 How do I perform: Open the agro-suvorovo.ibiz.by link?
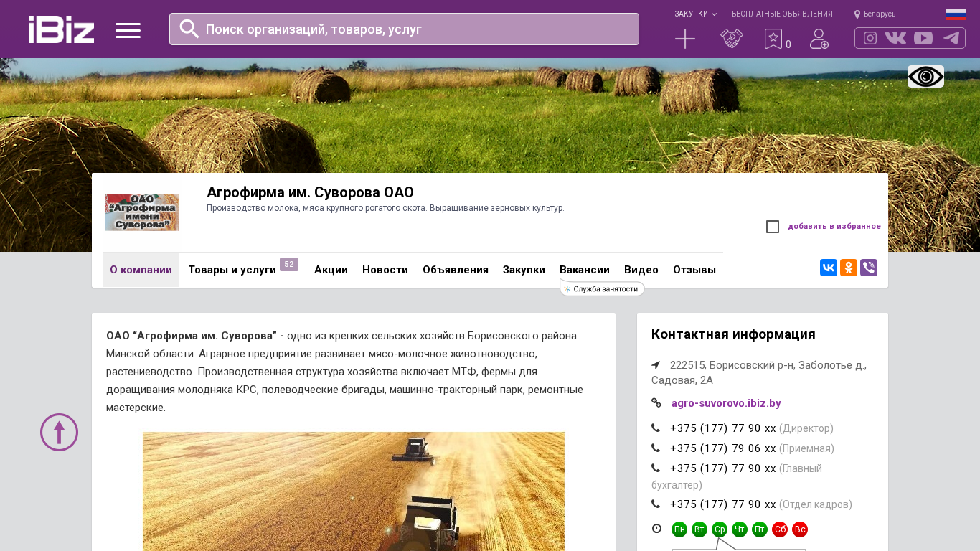pos(726,403)
